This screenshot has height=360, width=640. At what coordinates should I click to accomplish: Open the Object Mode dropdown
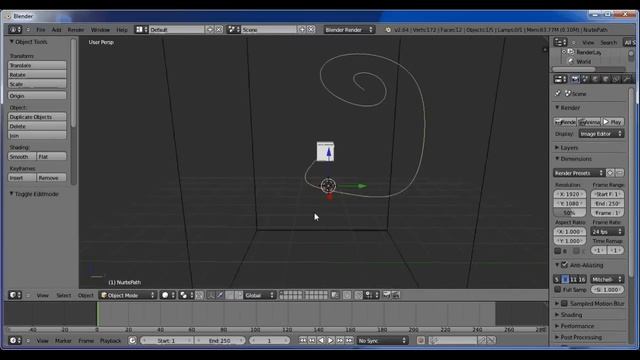(x=128, y=295)
